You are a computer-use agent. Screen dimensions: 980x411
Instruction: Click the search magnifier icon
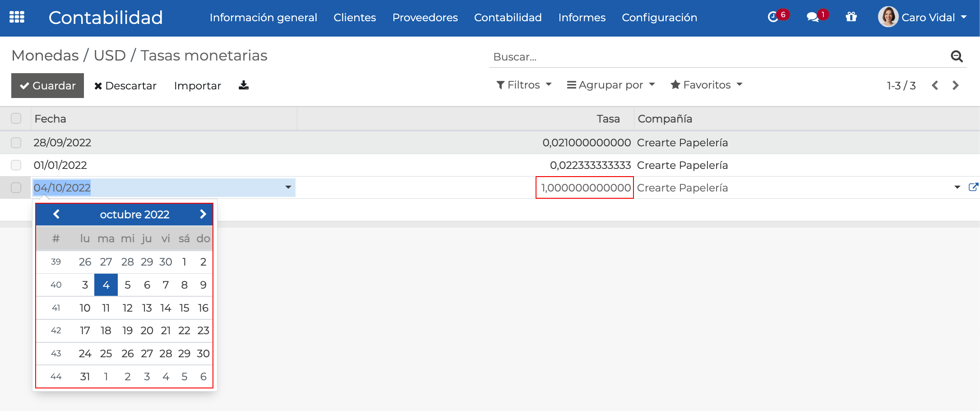(957, 56)
